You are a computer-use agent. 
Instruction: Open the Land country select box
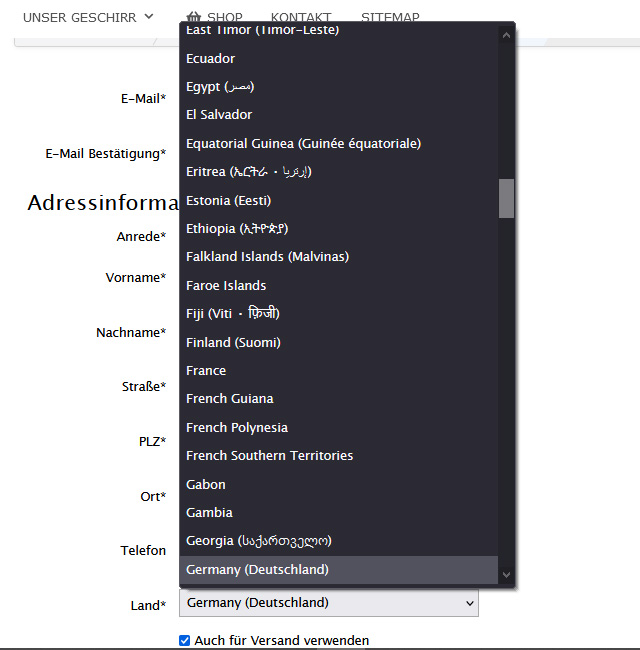(x=328, y=603)
